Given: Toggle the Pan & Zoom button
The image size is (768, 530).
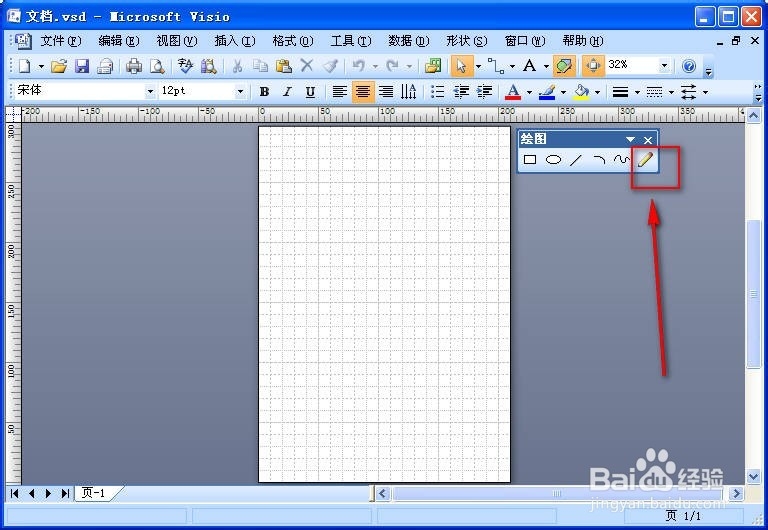Looking at the screenshot, I should click(x=593, y=66).
